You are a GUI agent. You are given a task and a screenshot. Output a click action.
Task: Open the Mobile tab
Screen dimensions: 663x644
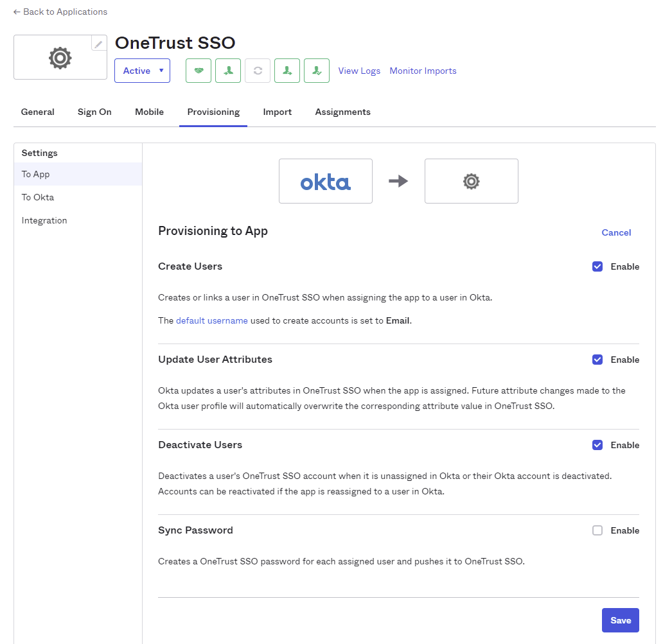point(149,112)
